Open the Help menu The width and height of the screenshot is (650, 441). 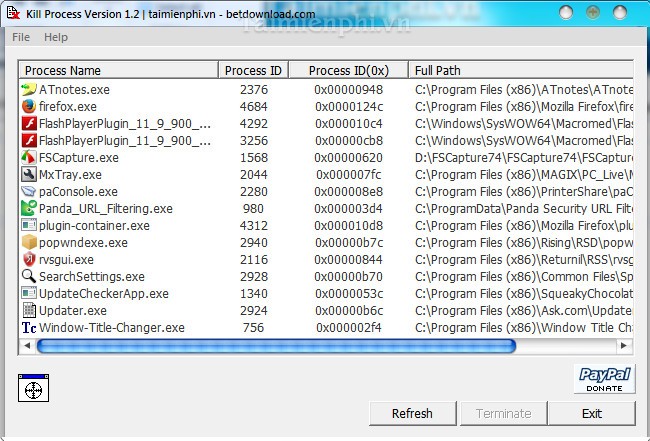(56, 37)
